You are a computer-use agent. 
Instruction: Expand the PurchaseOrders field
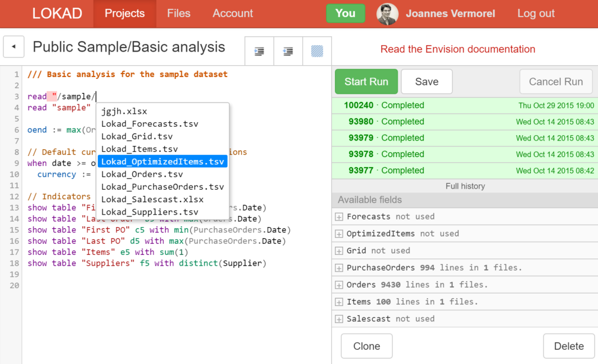[x=339, y=268]
